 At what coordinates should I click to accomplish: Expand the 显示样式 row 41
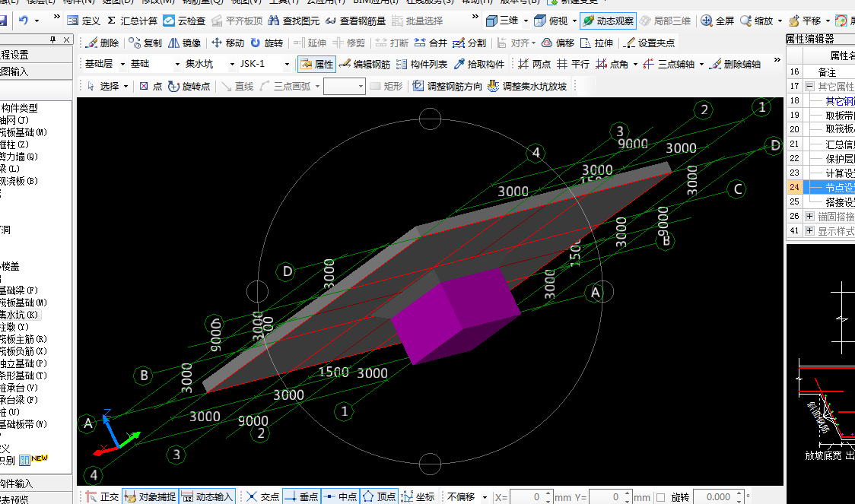pos(810,231)
